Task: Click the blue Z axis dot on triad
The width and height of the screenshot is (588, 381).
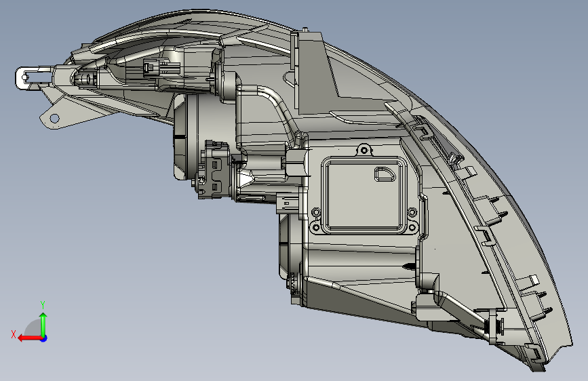Action: pyautogui.click(x=44, y=338)
